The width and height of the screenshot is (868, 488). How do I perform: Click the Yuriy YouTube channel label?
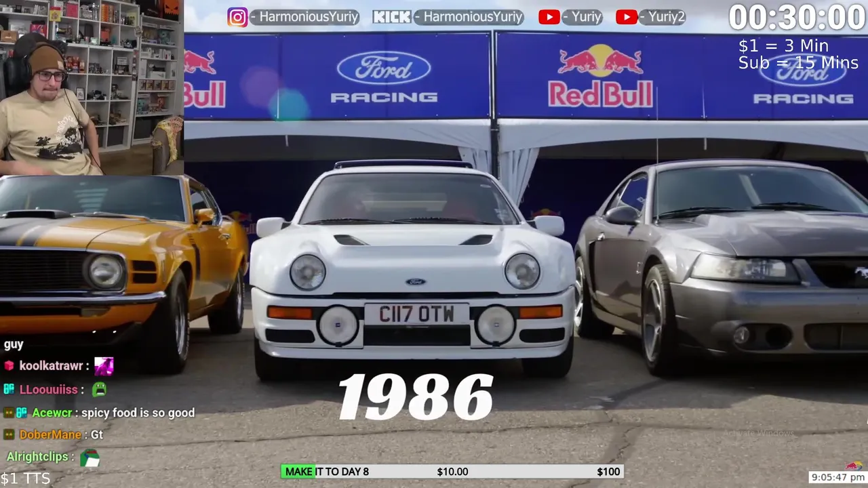[x=582, y=17]
